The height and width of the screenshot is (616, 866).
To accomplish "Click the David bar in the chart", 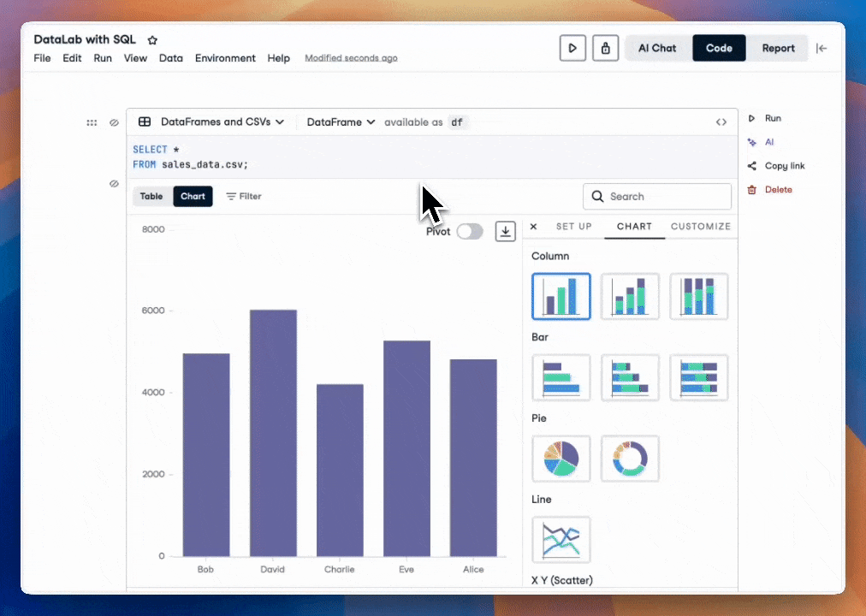I will 273,433.
